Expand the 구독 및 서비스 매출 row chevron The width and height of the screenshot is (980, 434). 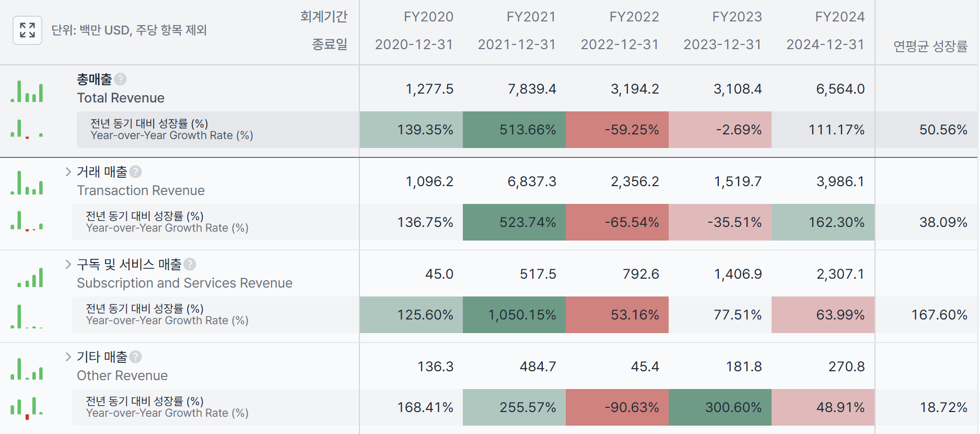[x=68, y=264]
